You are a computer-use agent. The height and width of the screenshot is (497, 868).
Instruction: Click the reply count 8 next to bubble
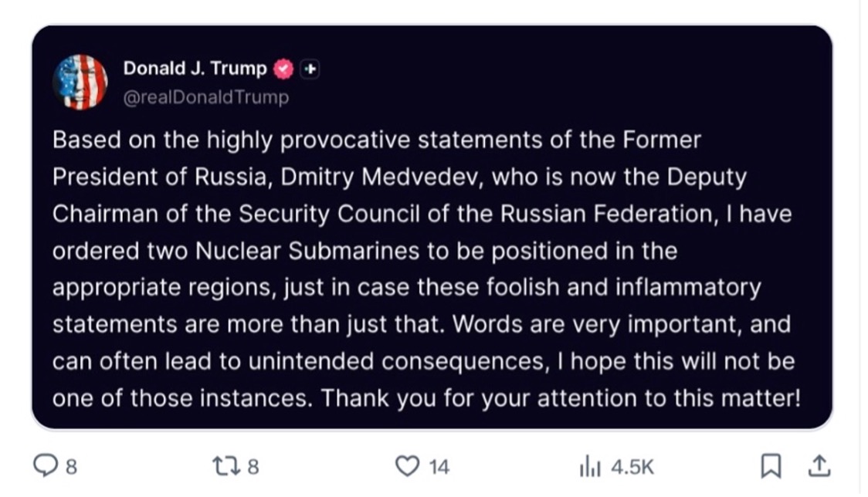pyautogui.click(x=71, y=466)
